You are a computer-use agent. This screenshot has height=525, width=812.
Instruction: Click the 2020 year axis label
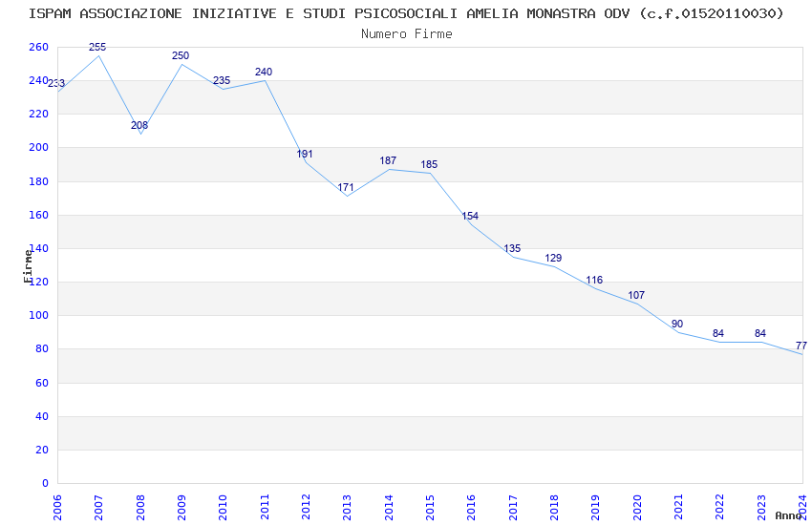click(x=637, y=508)
